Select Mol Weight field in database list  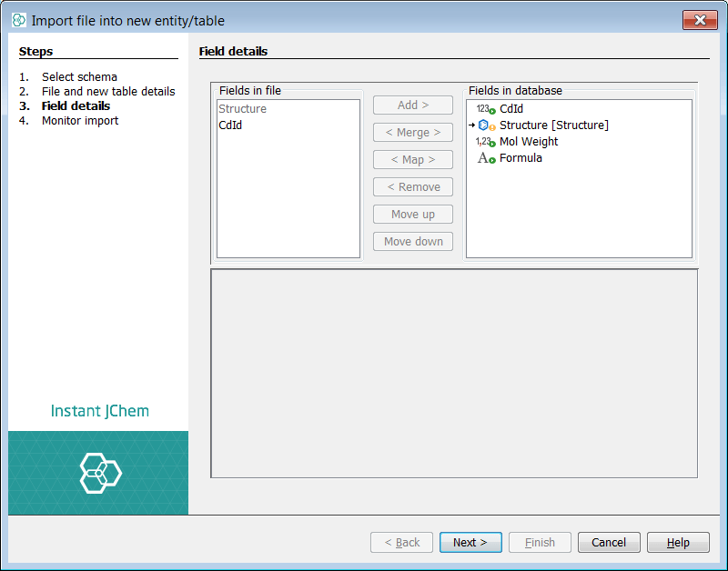click(529, 142)
